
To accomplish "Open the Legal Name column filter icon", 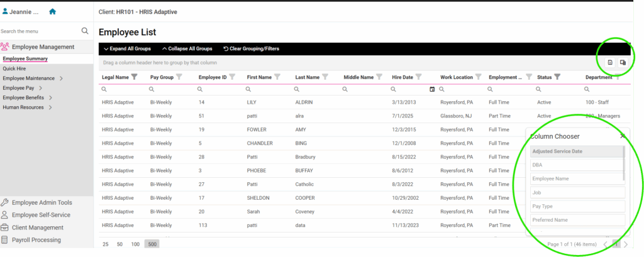I will coord(134,77).
